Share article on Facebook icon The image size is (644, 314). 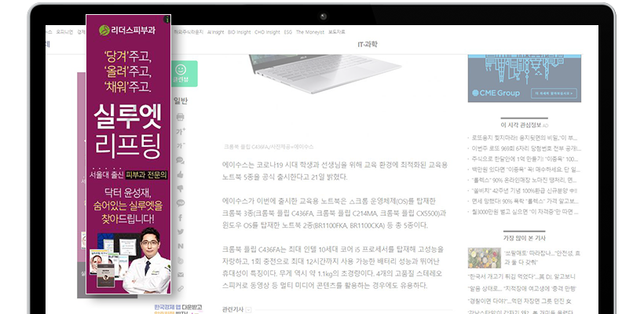[180, 217]
